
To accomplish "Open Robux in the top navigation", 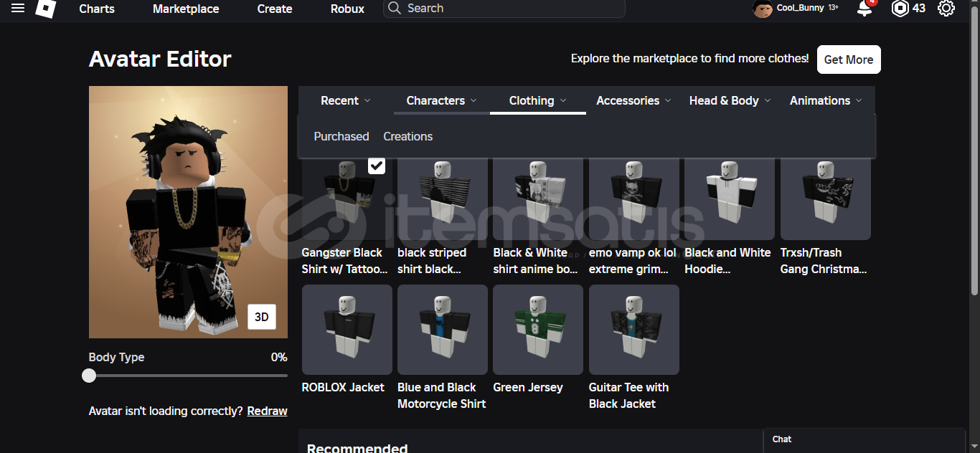I will (347, 9).
